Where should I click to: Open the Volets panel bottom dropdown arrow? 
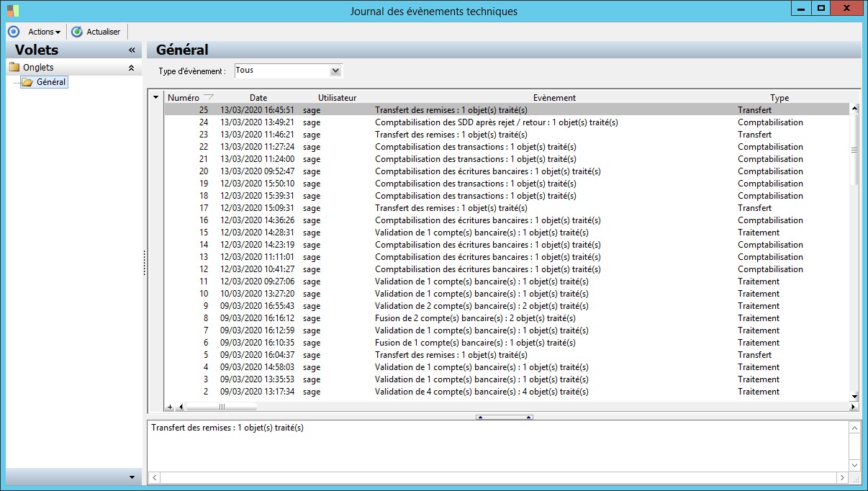(132, 477)
